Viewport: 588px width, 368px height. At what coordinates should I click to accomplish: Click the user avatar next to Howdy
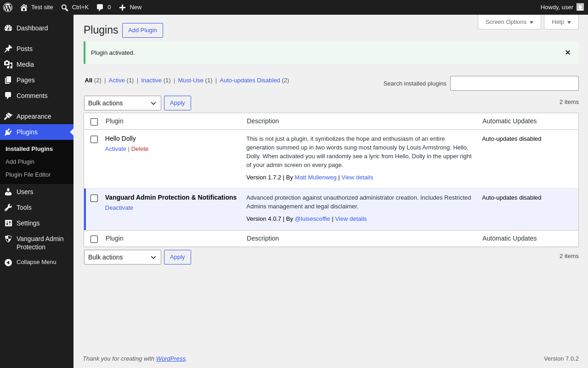tap(580, 7)
